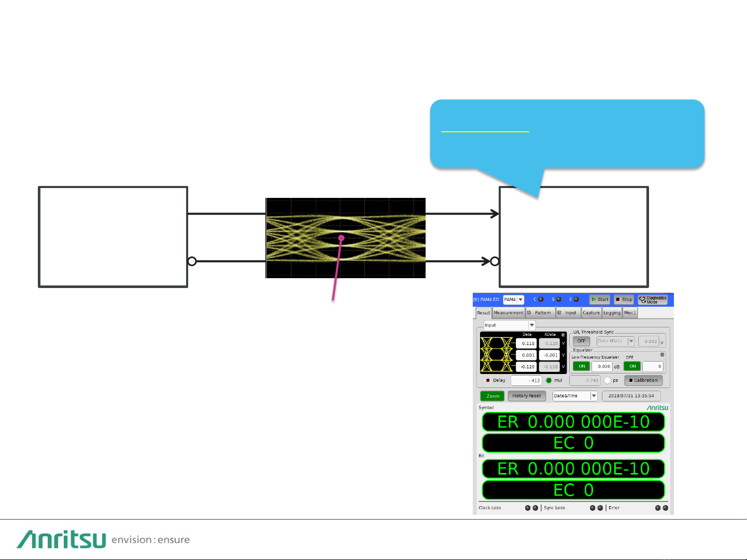Select the ps delay unit radio button
Screen dimensions: 747x560
607,380
